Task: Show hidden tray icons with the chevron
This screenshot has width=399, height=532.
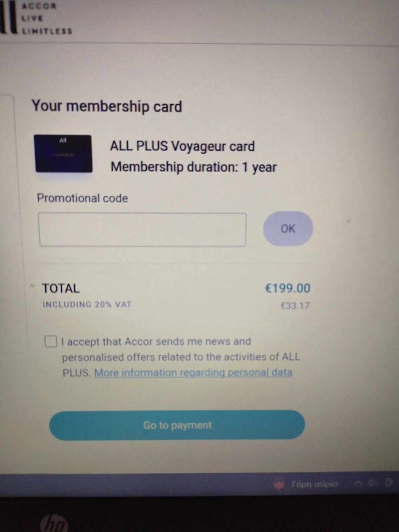Action: coord(357,484)
